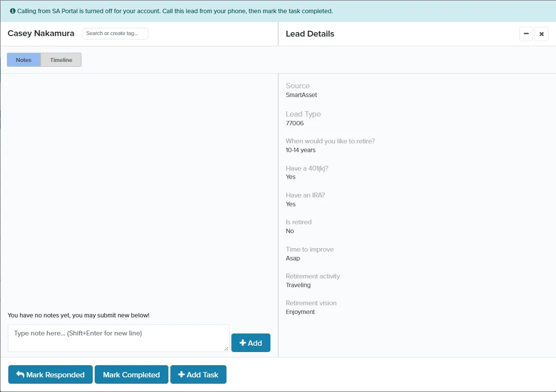The width and height of the screenshot is (556, 392).
Task: Select the '10-14 years' retirement answer
Action: (301, 150)
